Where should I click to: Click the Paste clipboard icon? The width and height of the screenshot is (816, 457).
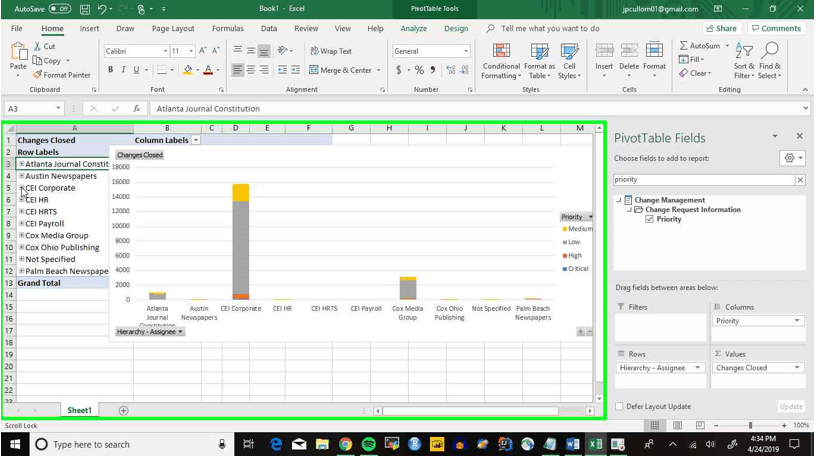click(x=18, y=52)
